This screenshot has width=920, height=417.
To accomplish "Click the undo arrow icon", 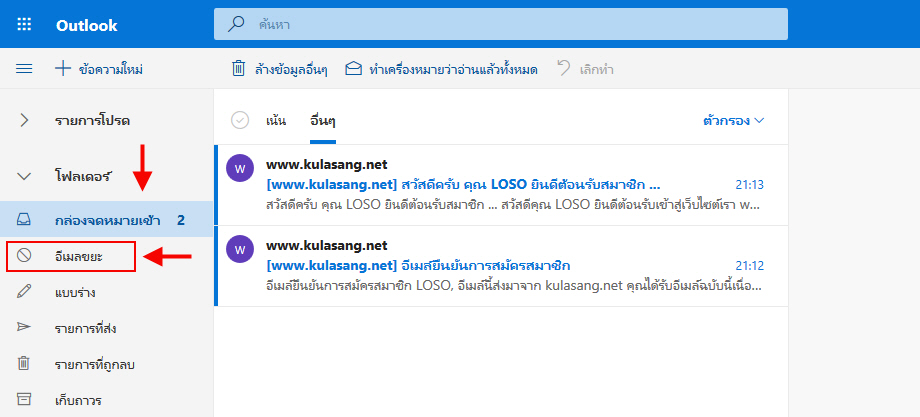I will pyautogui.click(x=563, y=68).
